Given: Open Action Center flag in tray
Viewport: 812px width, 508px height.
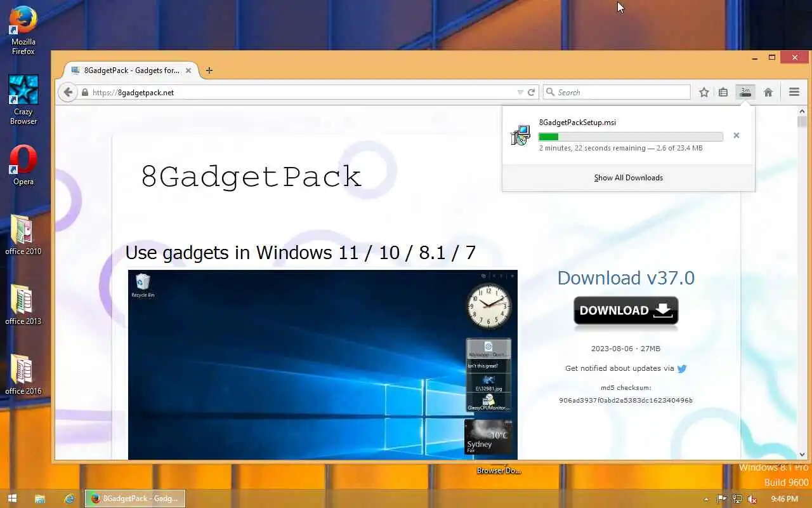Looking at the screenshot, I should pyautogui.click(x=721, y=499).
